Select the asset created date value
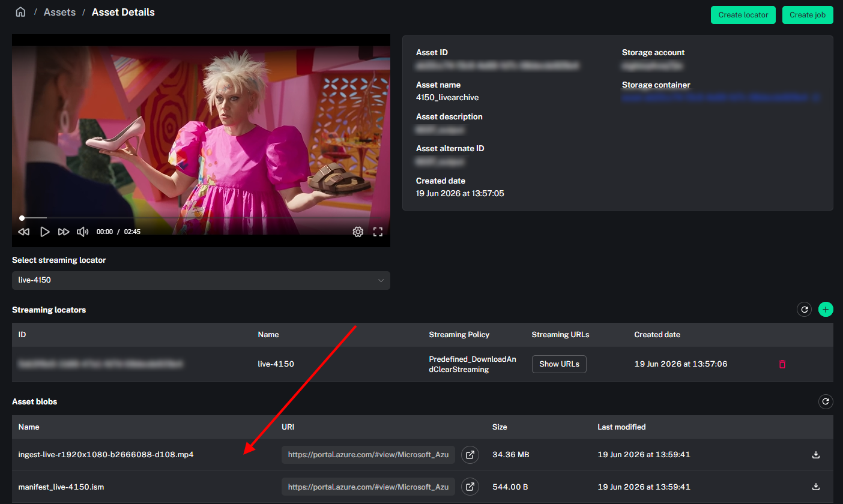843x504 pixels. [460, 193]
